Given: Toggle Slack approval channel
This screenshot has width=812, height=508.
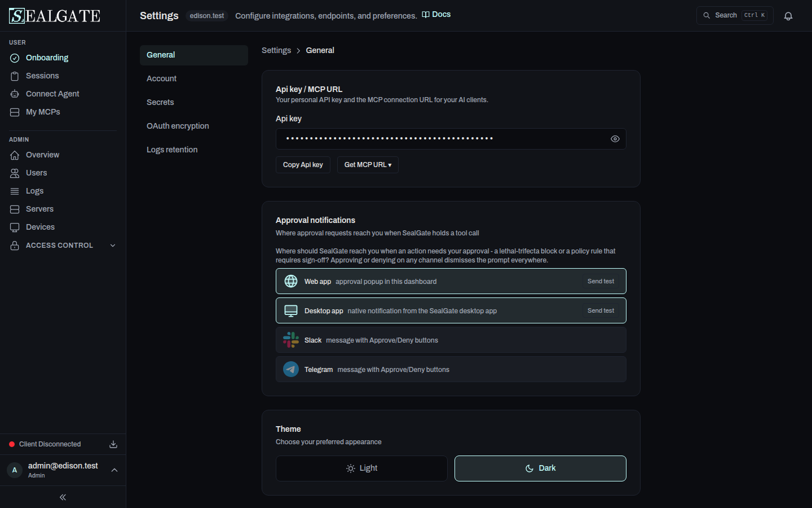Looking at the screenshot, I should click(451, 340).
